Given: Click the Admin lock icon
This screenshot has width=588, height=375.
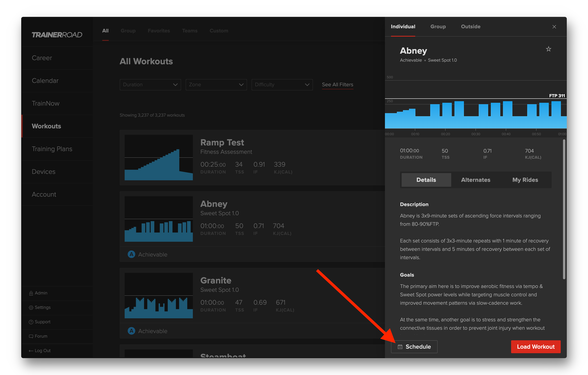Looking at the screenshot, I should (31, 293).
